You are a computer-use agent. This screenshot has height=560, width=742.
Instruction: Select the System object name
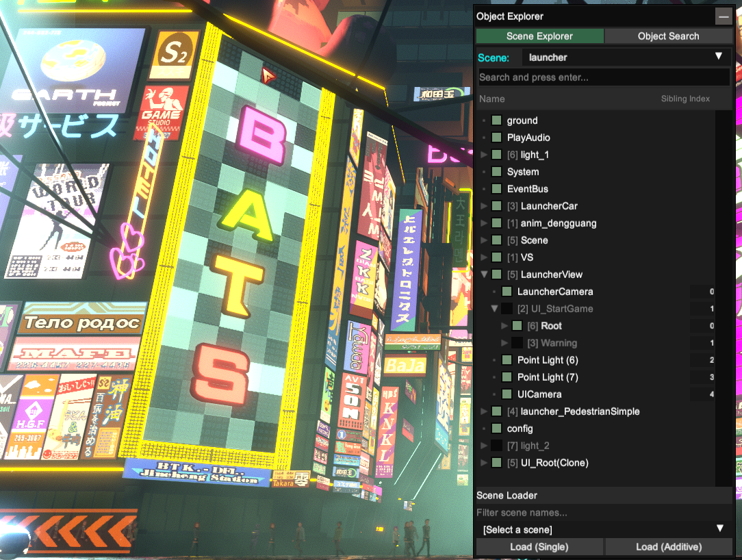point(523,171)
